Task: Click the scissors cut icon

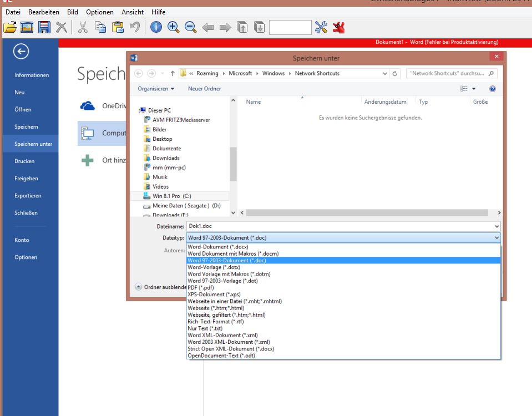Action: pyautogui.click(x=83, y=27)
